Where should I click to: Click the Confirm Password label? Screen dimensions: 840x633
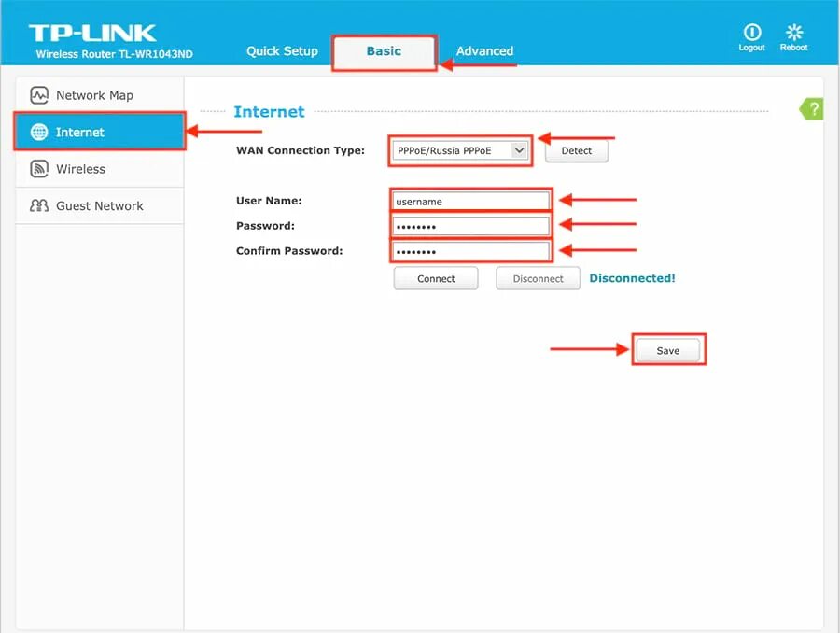coord(289,251)
